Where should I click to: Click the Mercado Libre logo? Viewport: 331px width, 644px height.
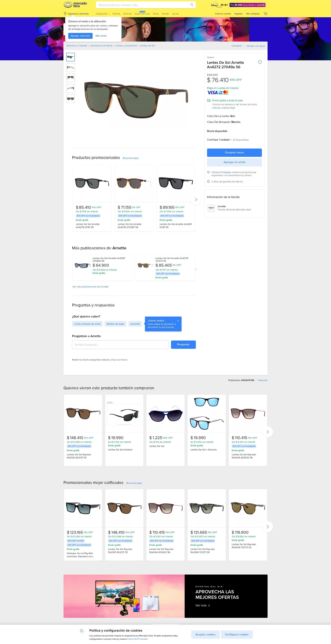pos(75,5)
